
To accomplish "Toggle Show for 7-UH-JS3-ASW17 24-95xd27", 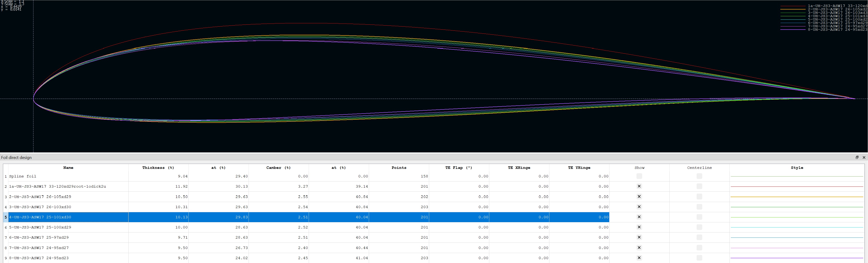I will [x=639, y=248].
